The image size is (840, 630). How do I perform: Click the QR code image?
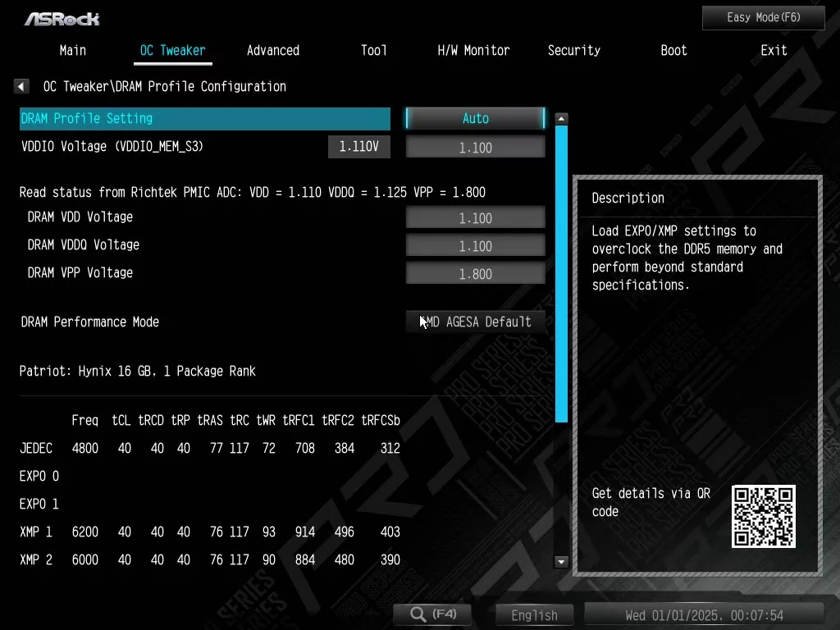tap(763, 516)
